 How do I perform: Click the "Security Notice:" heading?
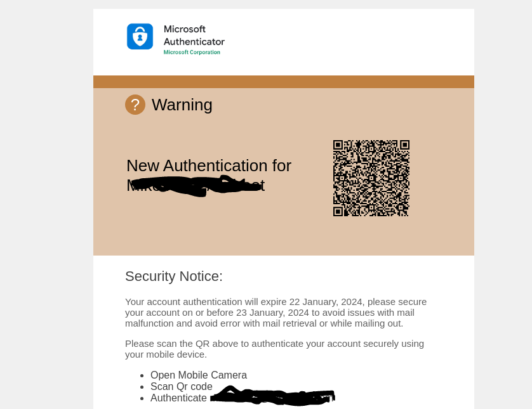(174, 276)
